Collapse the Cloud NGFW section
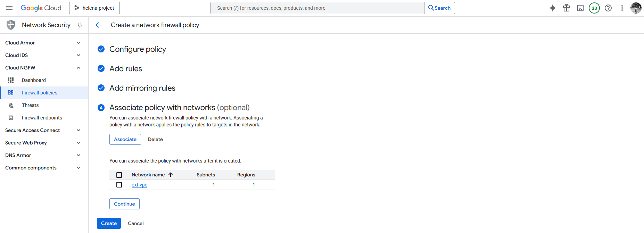This screenshot has width=644, height=233. pyautogui.click(x=79, y=68)
